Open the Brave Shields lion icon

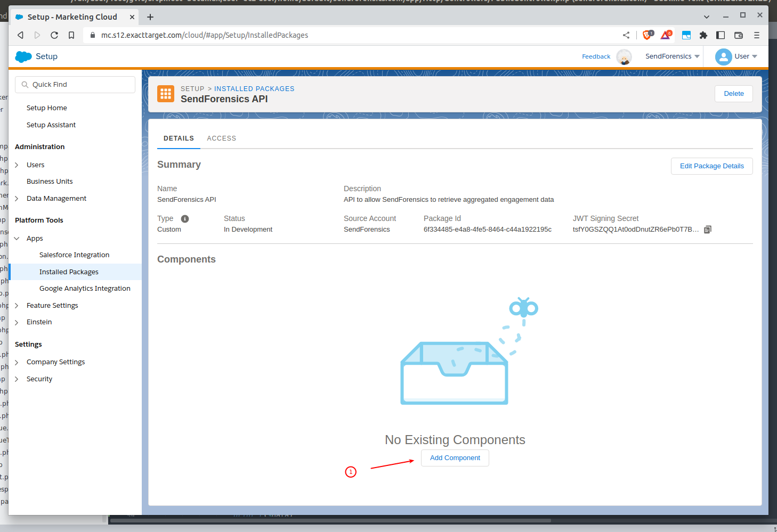click(647, 35)
